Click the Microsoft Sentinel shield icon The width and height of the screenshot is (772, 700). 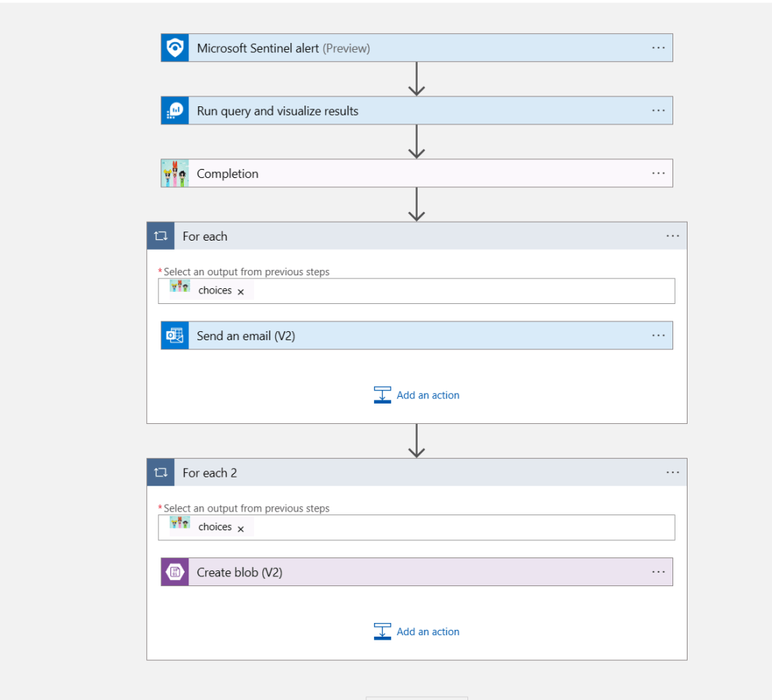tap(175, 48)
